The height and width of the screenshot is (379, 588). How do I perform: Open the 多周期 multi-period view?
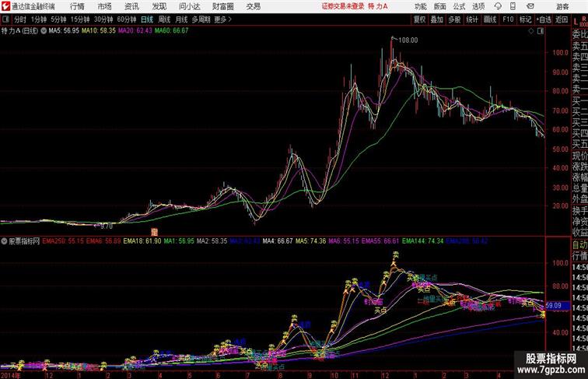pyautogui.click(x=201, y=19)
